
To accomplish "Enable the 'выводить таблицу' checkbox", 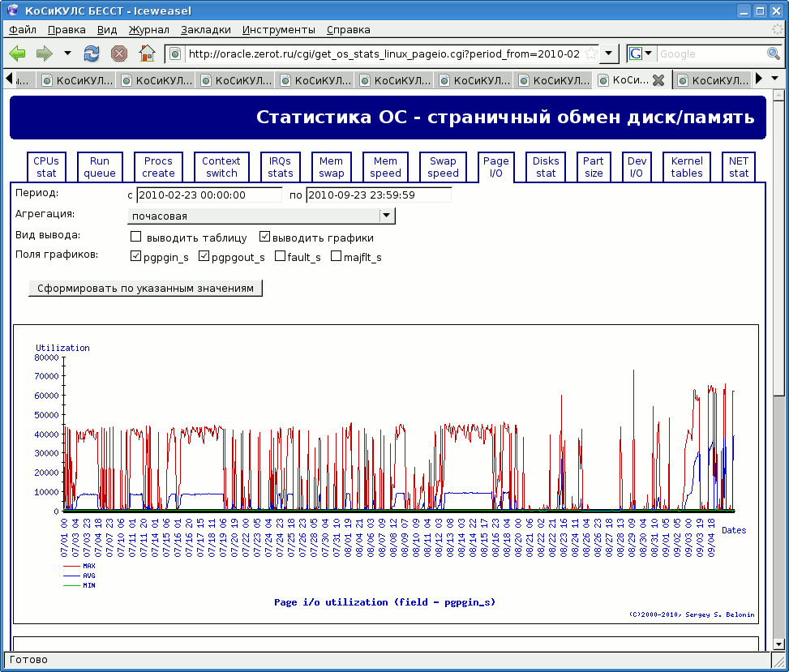I will [136, 238].
